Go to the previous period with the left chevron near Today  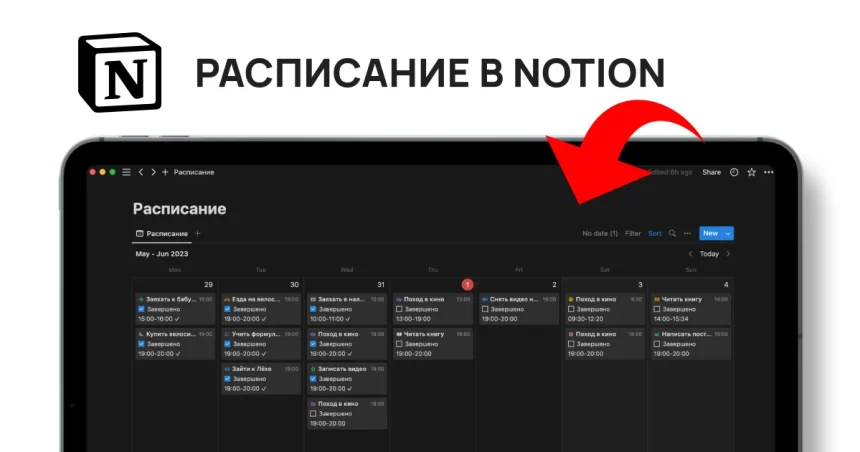tap(691, 254)
